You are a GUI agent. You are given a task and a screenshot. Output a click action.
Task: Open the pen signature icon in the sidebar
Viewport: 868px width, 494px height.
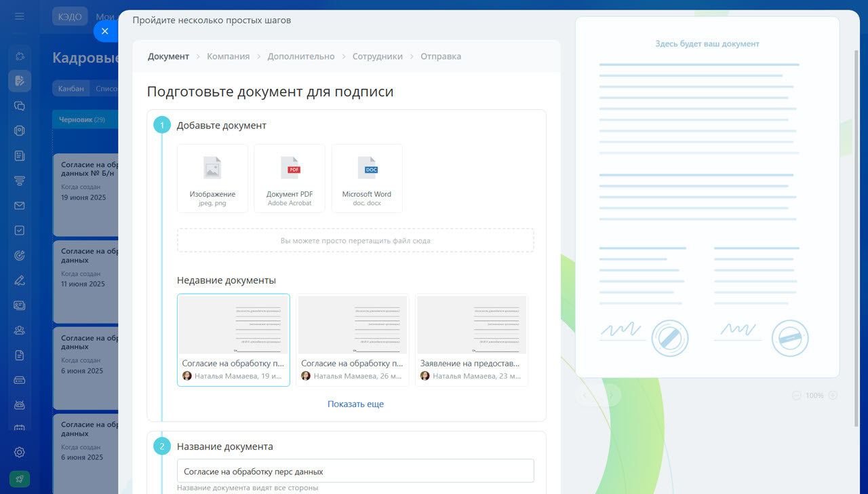pyautogui.click(x=20, y=280)
